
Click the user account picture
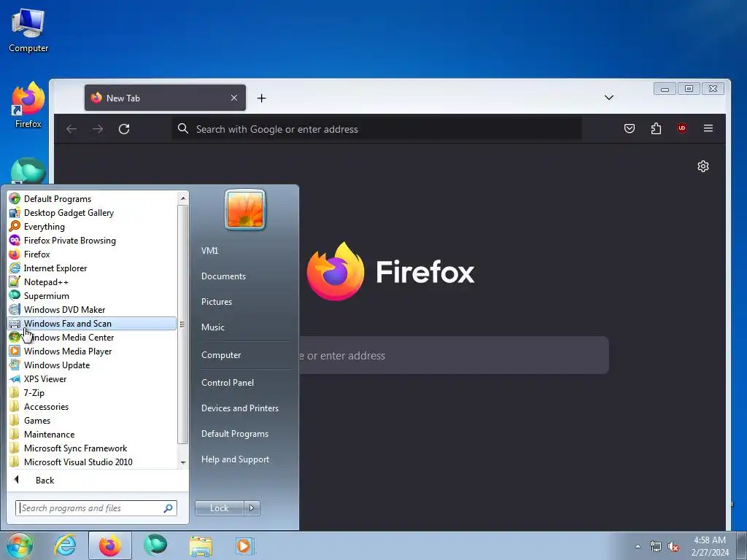click(x=245, y=209)
